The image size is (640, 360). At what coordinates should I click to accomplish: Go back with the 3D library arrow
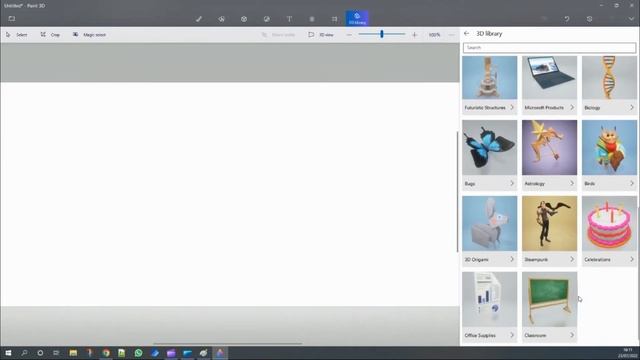467,33
